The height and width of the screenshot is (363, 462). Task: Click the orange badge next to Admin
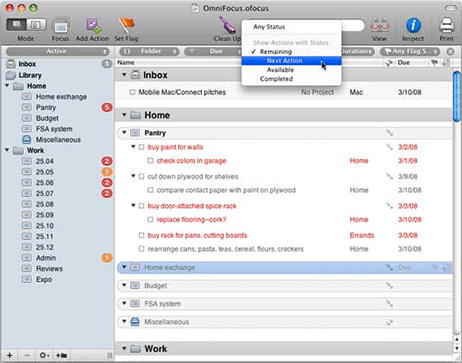[x=107, y=258]
